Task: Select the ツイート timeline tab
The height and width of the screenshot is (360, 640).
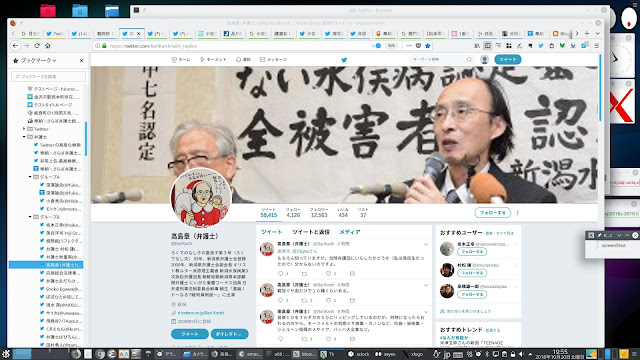Action: point(271,232)
